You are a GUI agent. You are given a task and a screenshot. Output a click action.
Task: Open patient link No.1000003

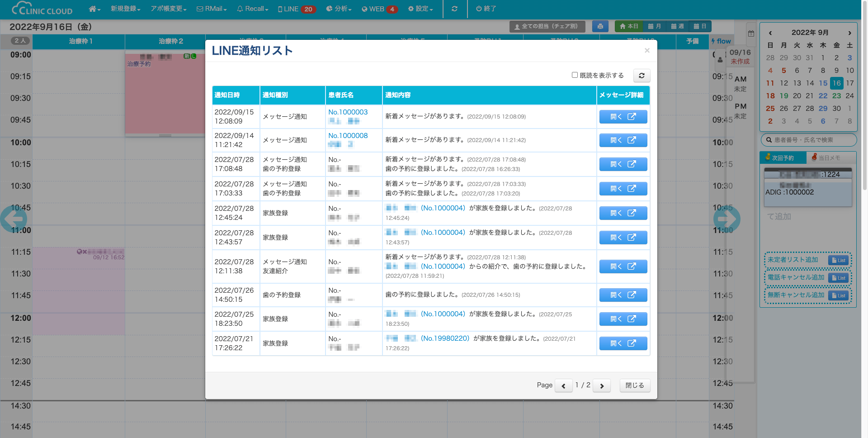[x=348, y=112]
